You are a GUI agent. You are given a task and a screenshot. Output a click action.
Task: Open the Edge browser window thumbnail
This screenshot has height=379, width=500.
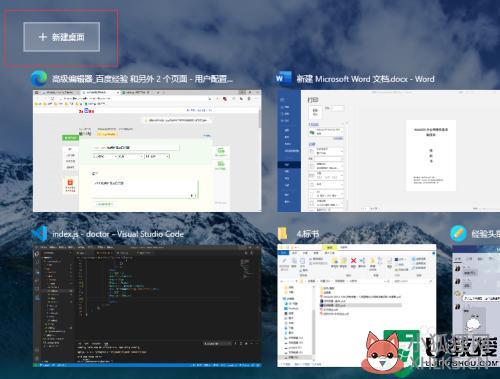pyautogui.click(x=147, y=150)
